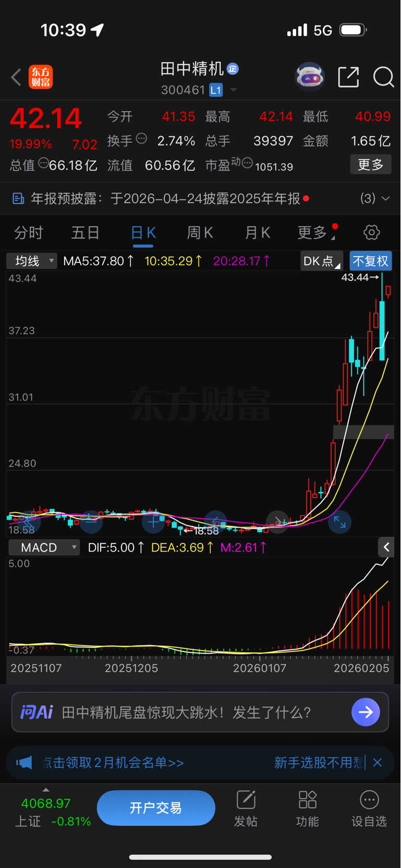The width and height of the screenshot is (401, 868).
Task: Tap the L1 quote level badge
Action: pos(216,90)
